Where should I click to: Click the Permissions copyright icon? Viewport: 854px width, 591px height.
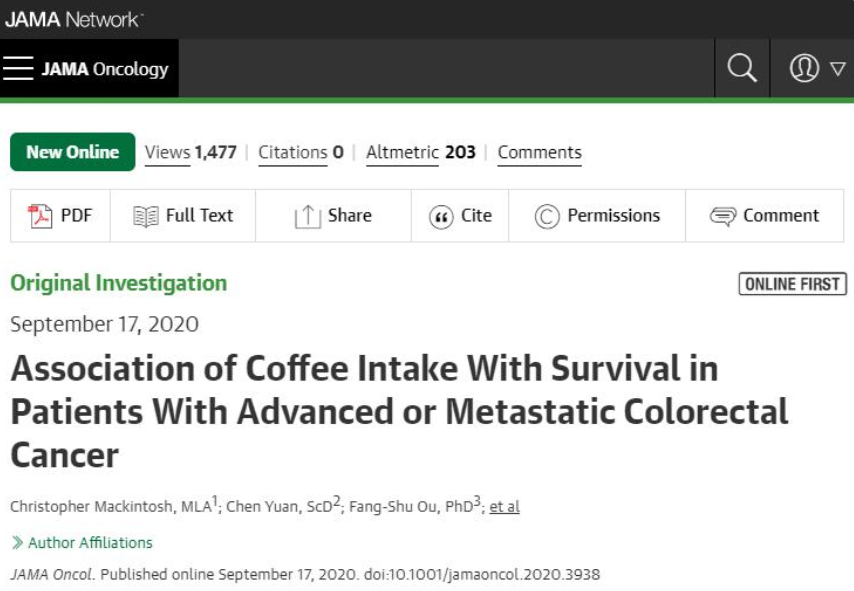547,216
